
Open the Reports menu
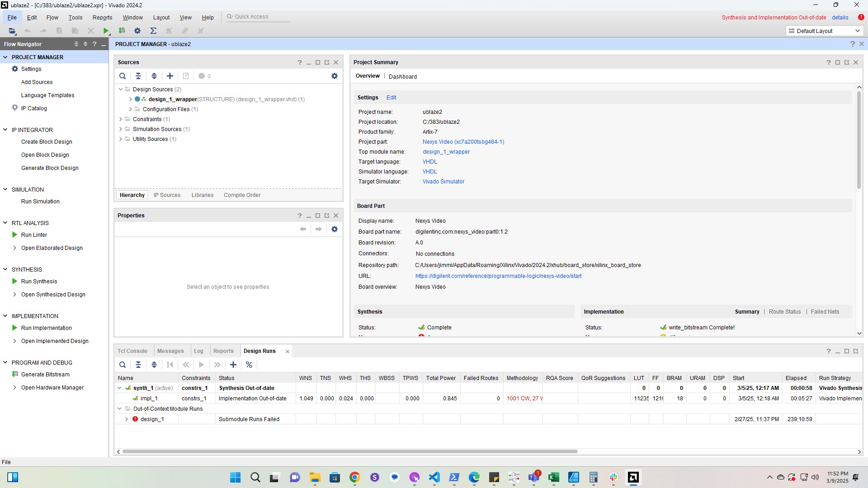click(x=102, y=18)
